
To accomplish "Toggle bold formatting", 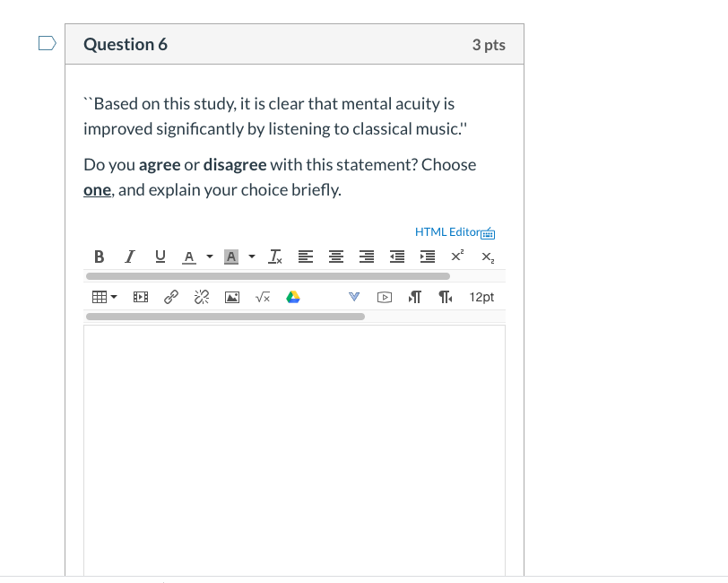I will tap(99, 257).
